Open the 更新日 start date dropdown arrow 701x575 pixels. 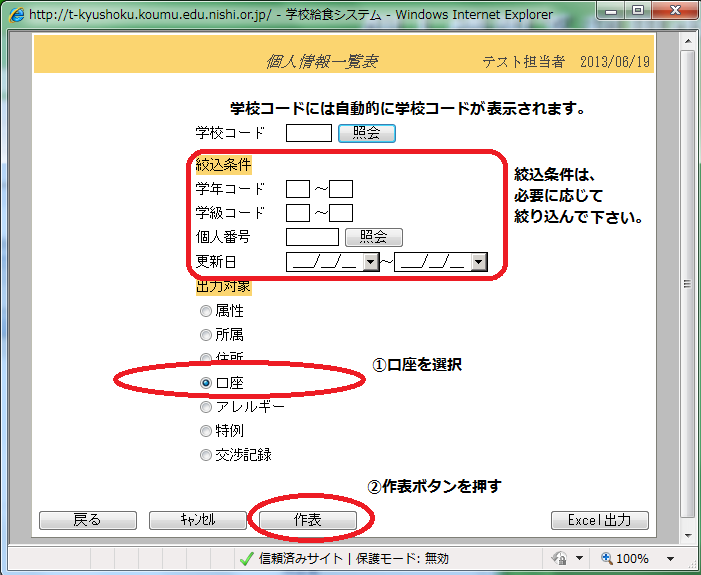click(x=371, y=262)
